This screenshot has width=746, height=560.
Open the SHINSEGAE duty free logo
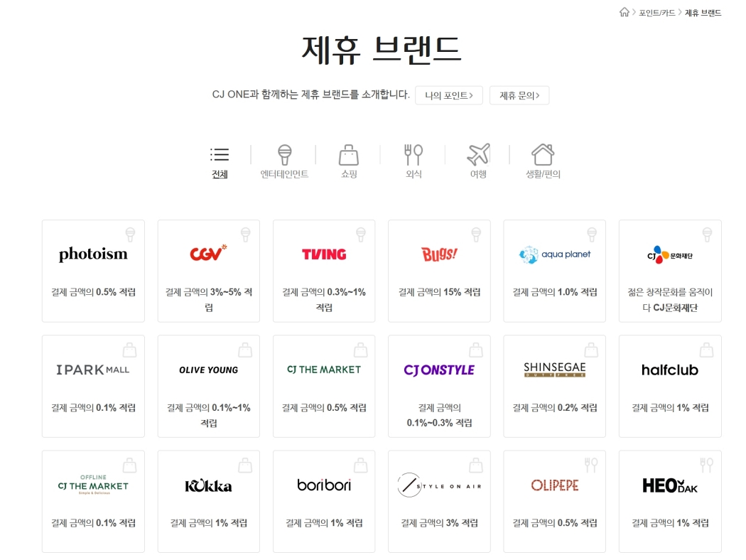tap(555, 370)
